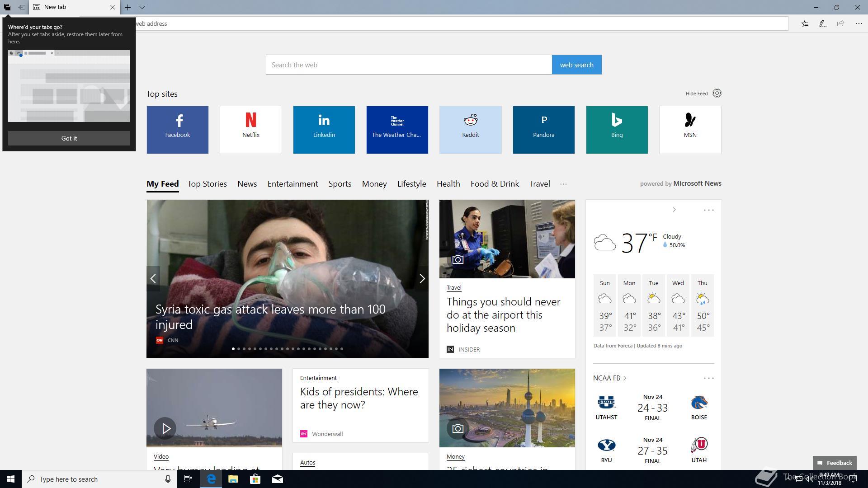868x488 pixels.
Task: Switch to Entertainment feed tab
Action: click(292, 184)
